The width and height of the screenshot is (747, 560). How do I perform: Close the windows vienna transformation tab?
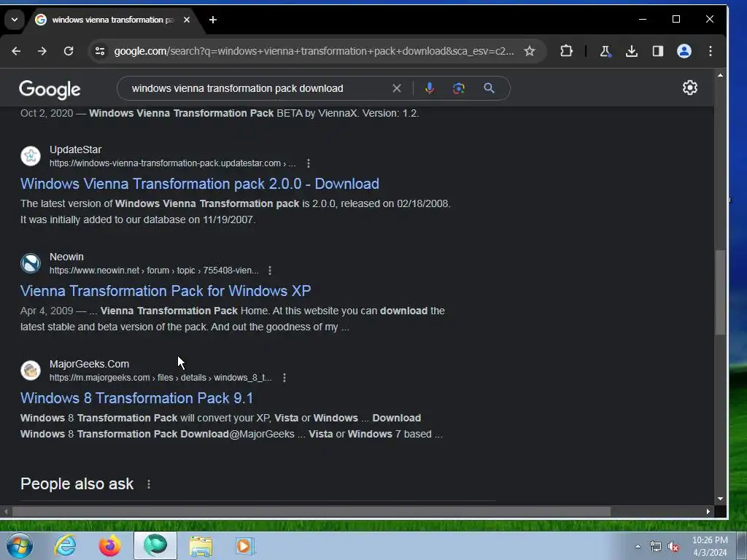[187, 20]
